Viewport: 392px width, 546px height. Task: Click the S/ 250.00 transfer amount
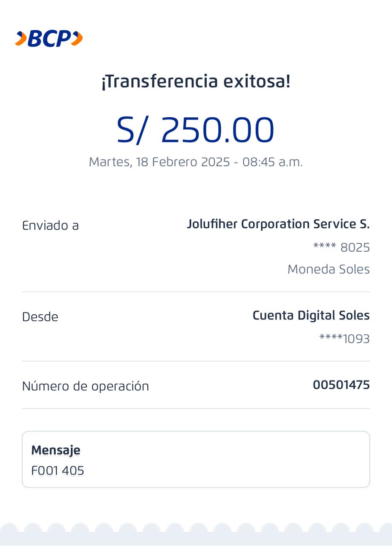(x=196, y=130)
